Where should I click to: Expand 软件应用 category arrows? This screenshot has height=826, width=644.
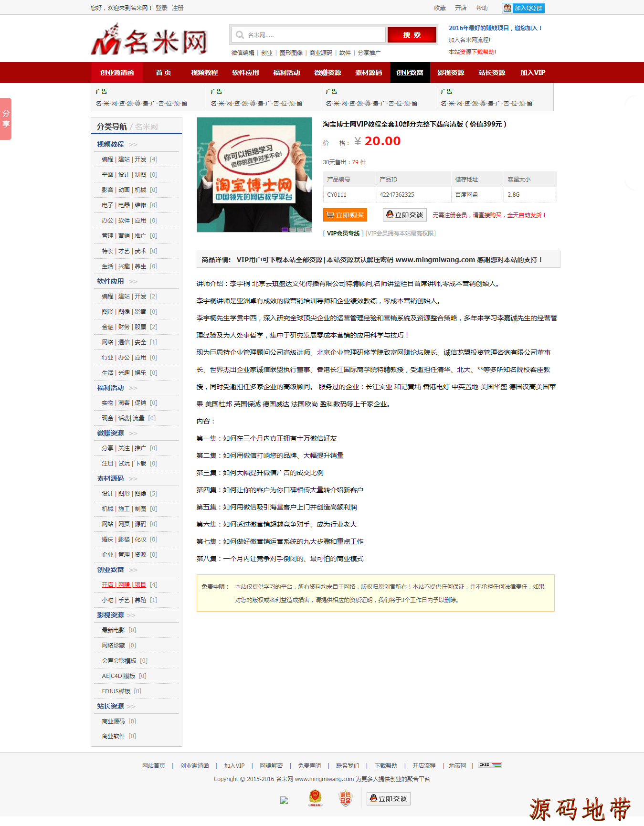pos(133,282)
